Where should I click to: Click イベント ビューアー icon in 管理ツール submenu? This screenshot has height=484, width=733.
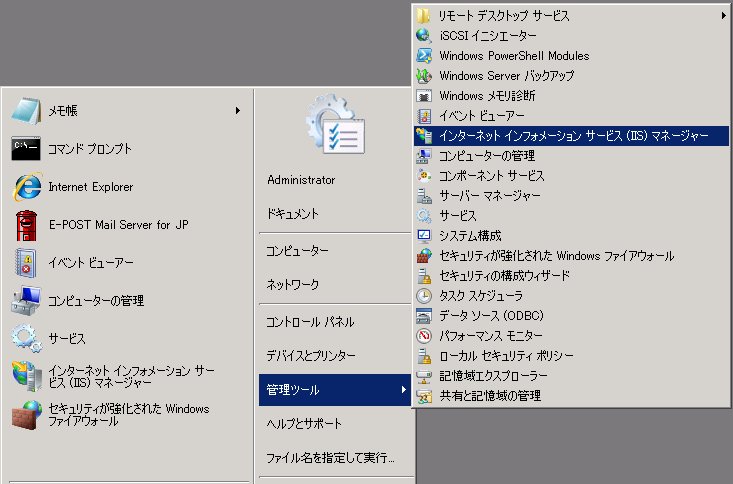(x=424, y=116)
